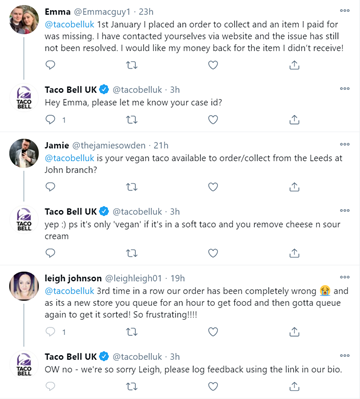The height and width of the screenshot is (399, 360).
Task: Open Taco Bell UK avatar on first reply
Action: pyautogui.click(x=24, y=97)
